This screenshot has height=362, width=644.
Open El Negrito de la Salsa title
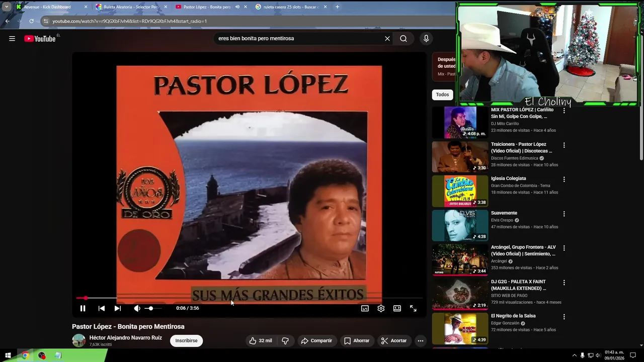pos(513,316)
